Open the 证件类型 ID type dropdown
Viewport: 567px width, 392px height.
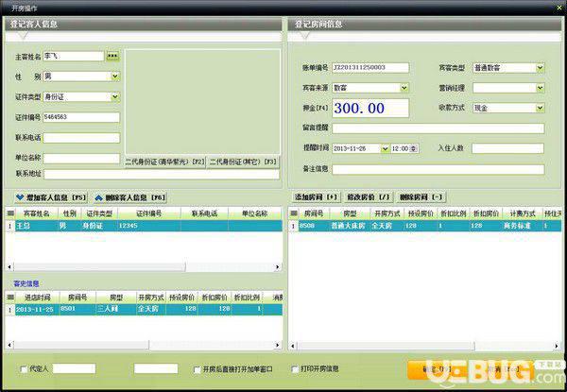[x=115, y=96]
